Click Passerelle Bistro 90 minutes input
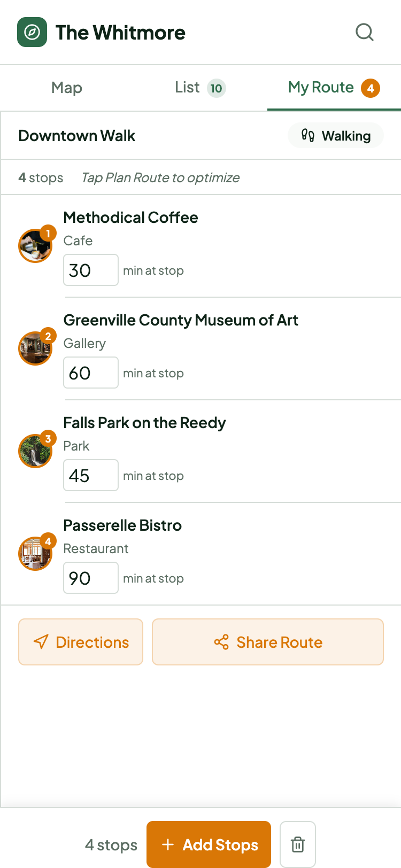 [x=90, y=578]
